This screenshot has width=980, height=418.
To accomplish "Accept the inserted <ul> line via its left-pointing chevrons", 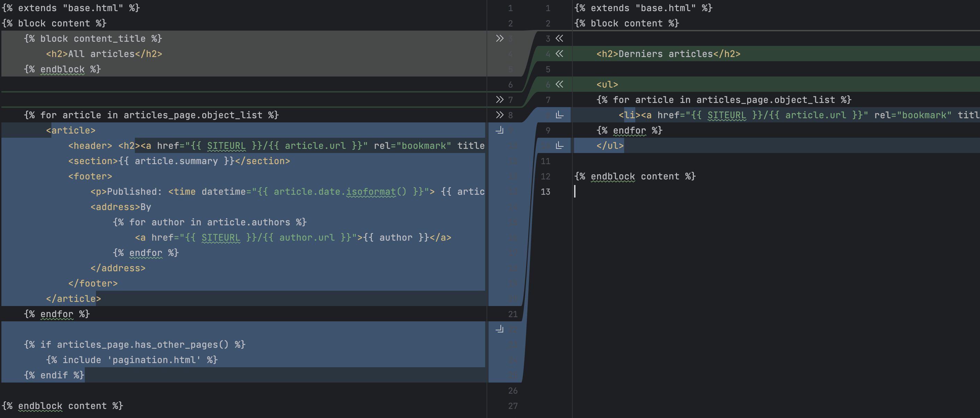I will pos(559,85).
